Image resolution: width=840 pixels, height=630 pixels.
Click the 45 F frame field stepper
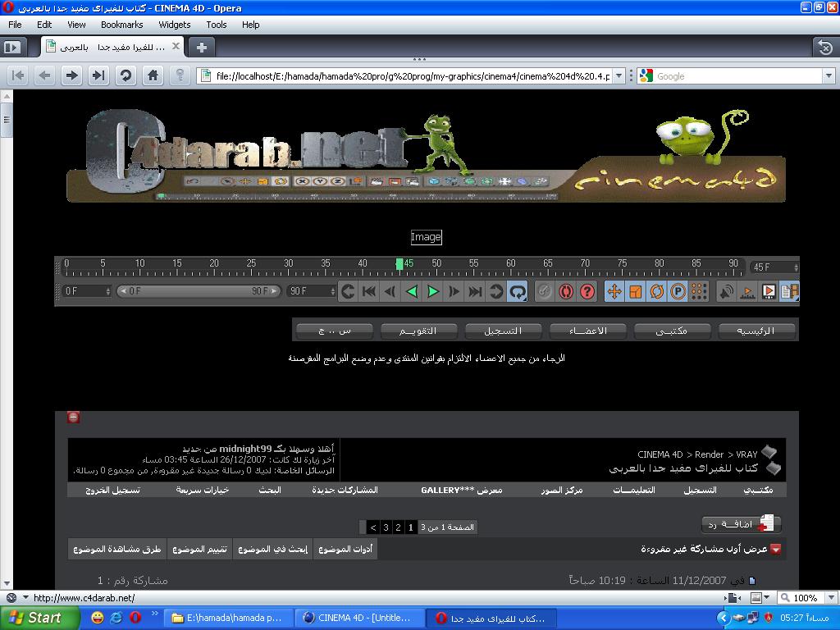pos(796,267)
